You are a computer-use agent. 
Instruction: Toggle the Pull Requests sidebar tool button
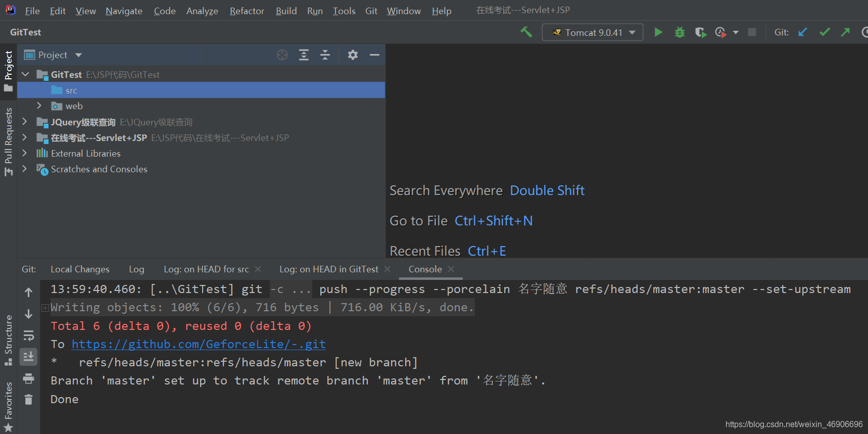click(x=8, y=141)
